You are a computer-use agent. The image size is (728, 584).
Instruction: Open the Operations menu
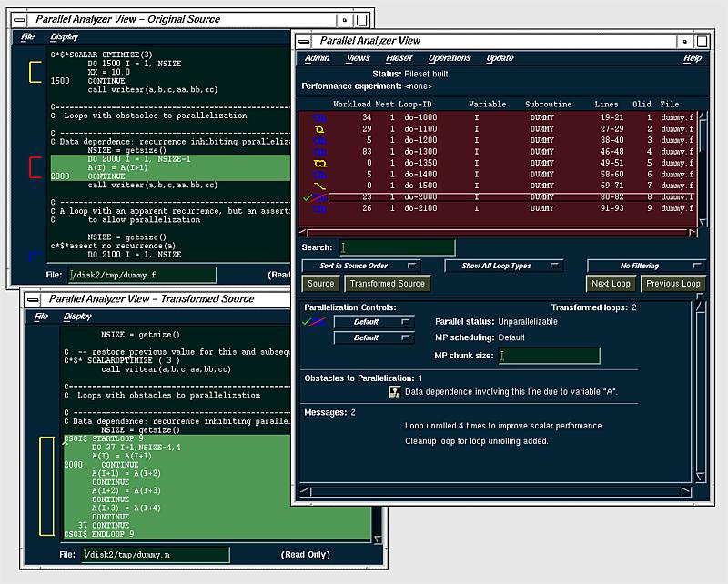[x=450, y=58]
